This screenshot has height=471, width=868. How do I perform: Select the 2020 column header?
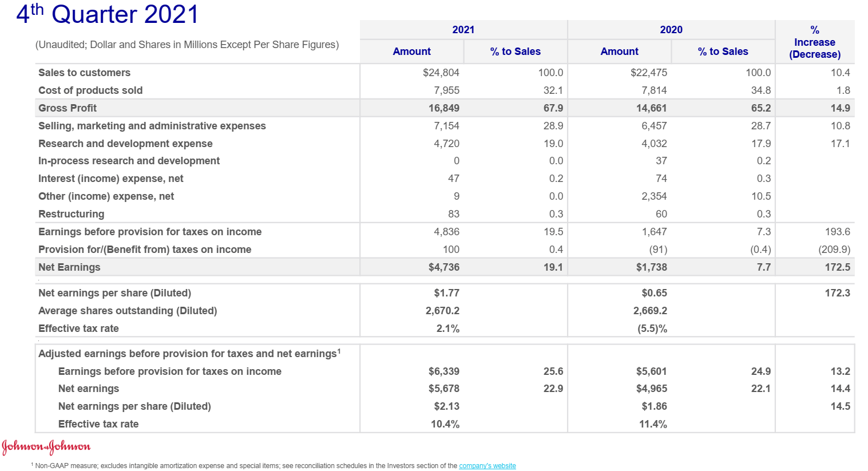tap(671, 29)
